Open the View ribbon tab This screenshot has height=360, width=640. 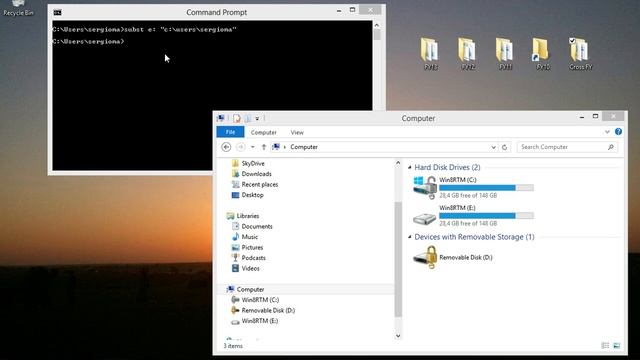(x=297, y=132)
